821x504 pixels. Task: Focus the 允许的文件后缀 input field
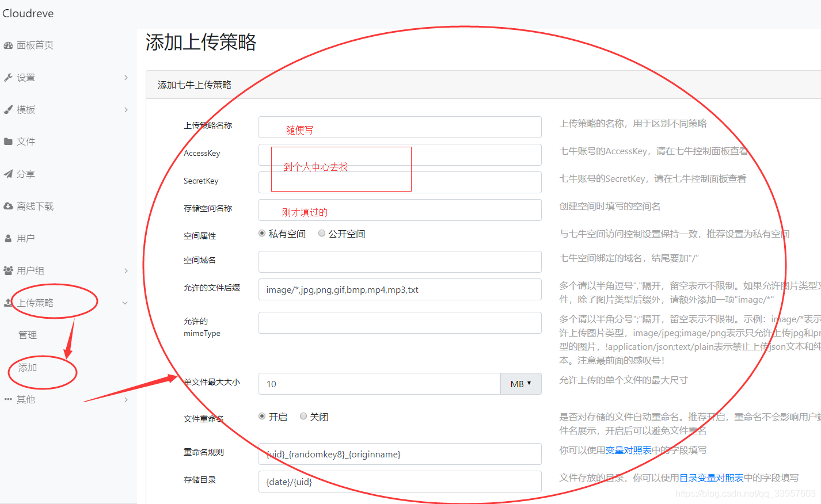pos(400,289)
